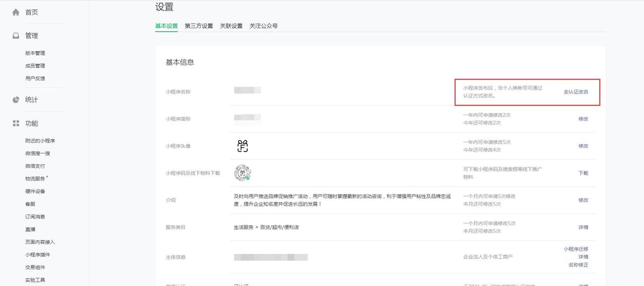Open 附近的小程序 in the sidebar
The image size is (644, 286).
pos(40,141)
